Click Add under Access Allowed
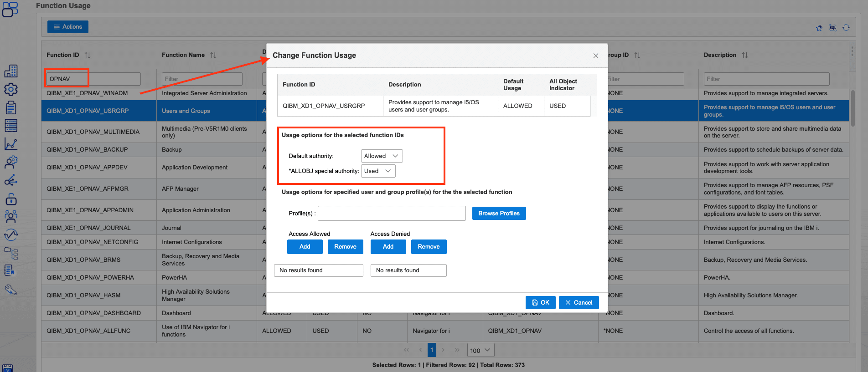 [305, 247]
